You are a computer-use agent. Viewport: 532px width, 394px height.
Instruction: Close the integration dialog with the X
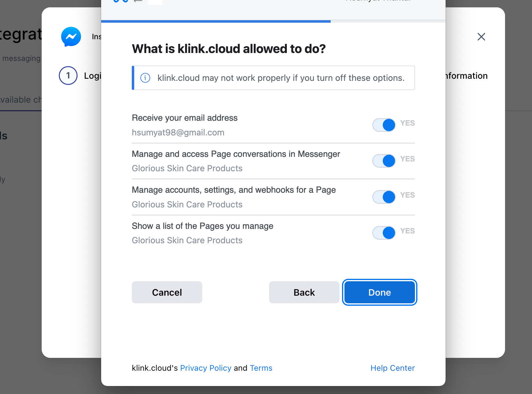(x=481, y=37)
